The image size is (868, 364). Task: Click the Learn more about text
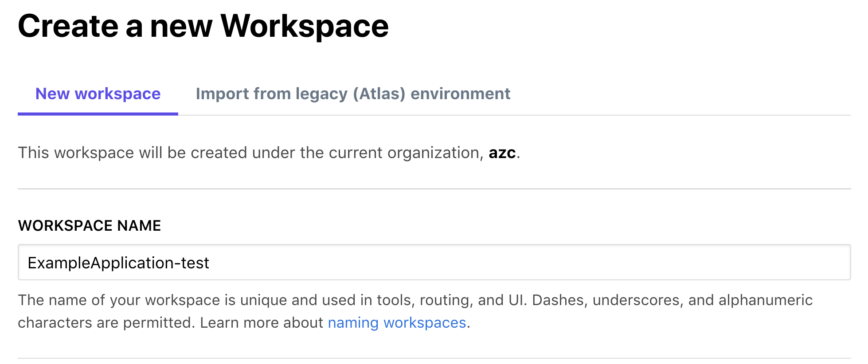tap(262, 323)
